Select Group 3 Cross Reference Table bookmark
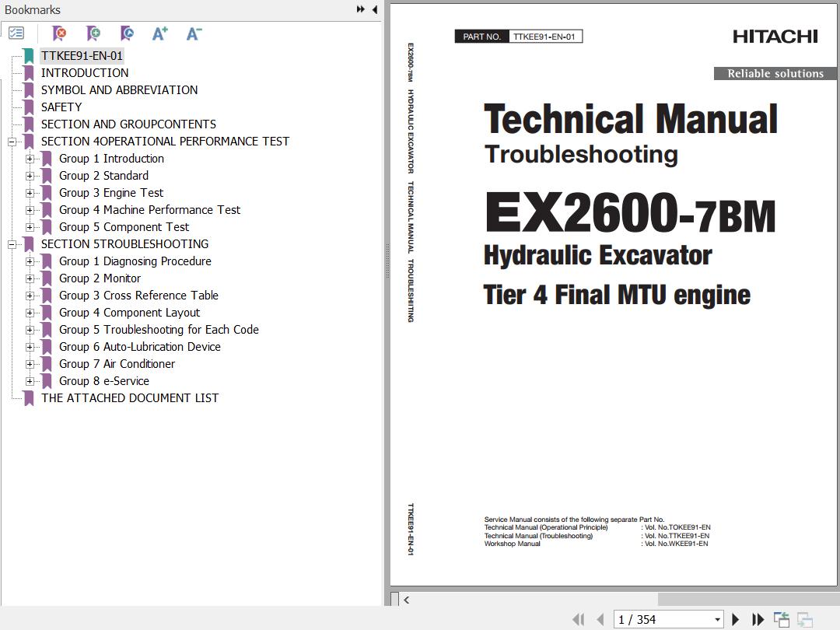This screenshot has height=630, width=840. click(x=138, y=296)
